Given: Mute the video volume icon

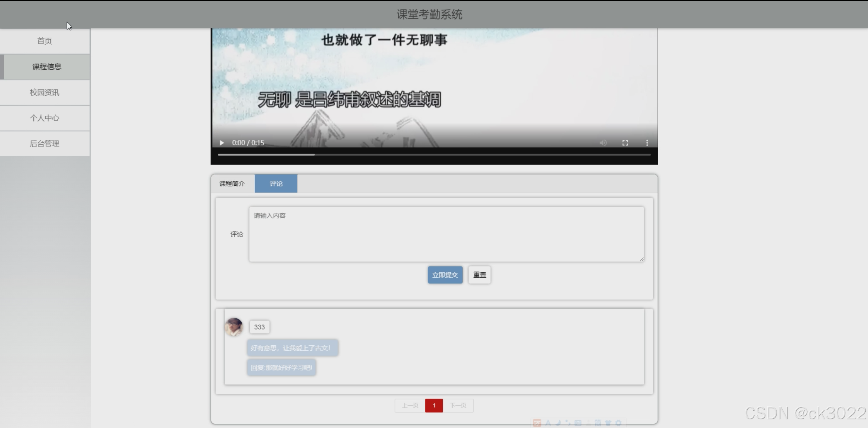Looking at the screenshot, I should click(x=603, y=143).
